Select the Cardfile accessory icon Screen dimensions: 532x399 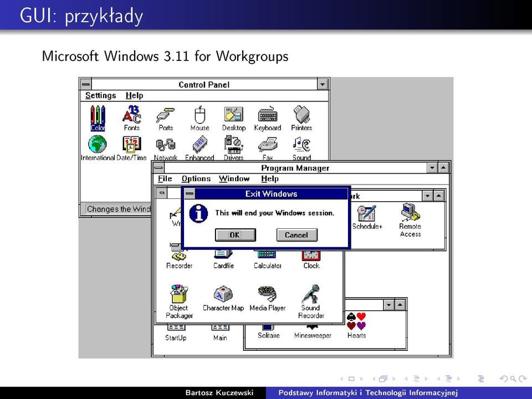pyautogui.click(x=223, y=259)
